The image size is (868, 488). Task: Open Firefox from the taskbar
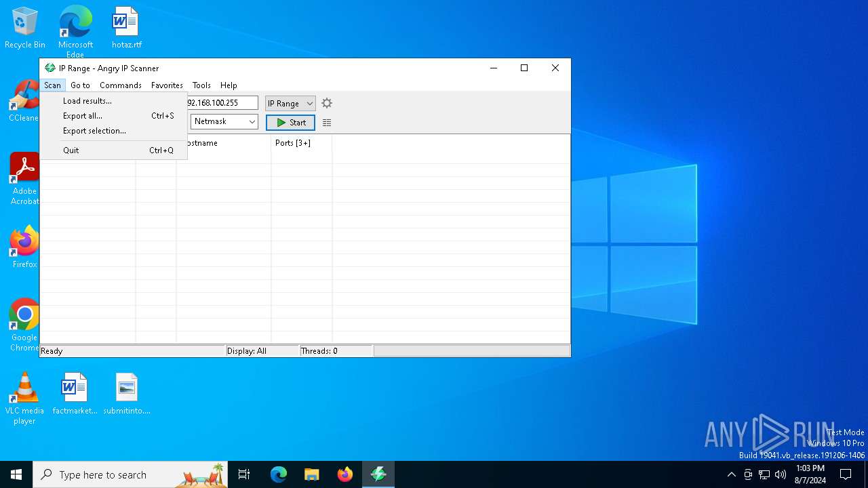(x=345, y=474)
